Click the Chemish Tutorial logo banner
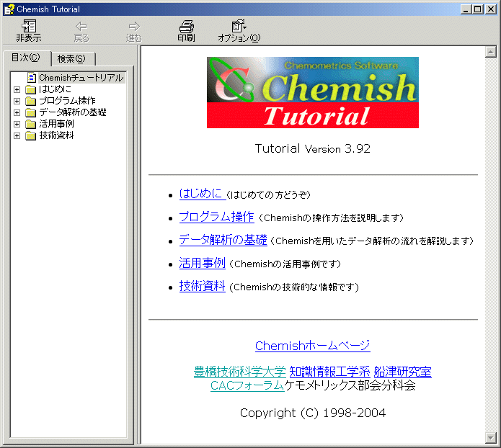The width and height of the screenshot is (501, 448). click(313, 93)
